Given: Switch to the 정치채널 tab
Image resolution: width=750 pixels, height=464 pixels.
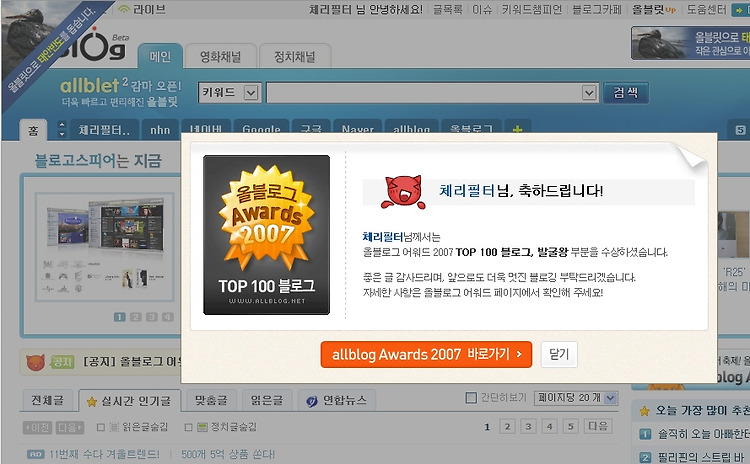Looking at the screenshot, I should (295, 57).
